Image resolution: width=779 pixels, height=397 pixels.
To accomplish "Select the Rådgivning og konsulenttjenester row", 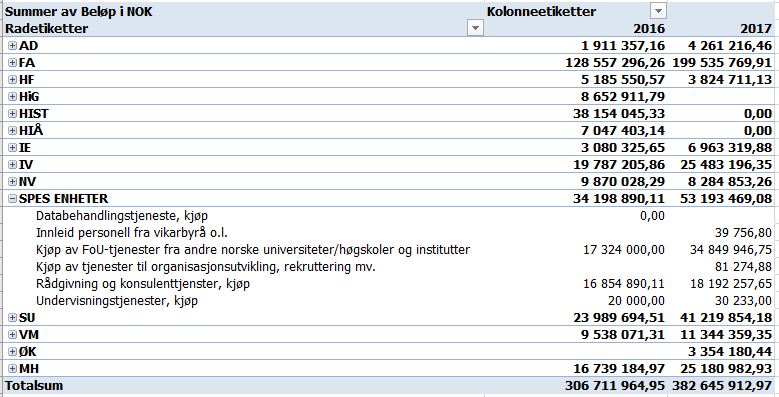I will (388, 284).
